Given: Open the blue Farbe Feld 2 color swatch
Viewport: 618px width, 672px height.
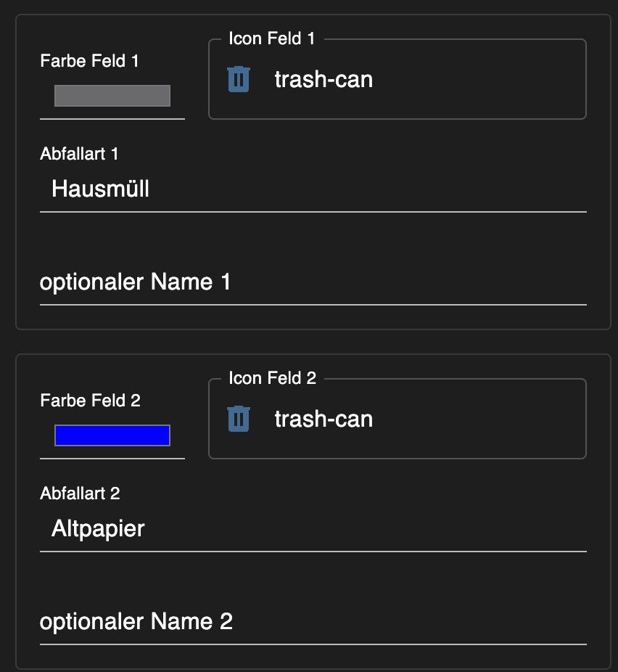Looking at the screenshot, I should click(112, 435).
